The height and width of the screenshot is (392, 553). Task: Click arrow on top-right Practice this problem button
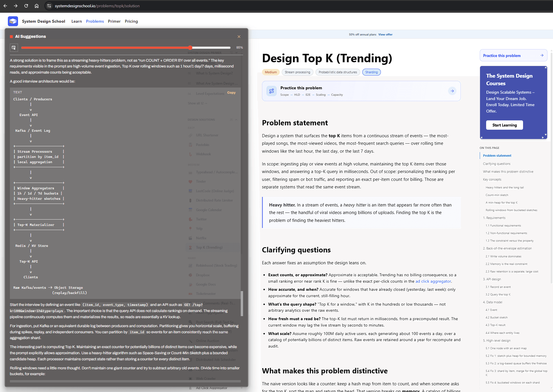542,56
